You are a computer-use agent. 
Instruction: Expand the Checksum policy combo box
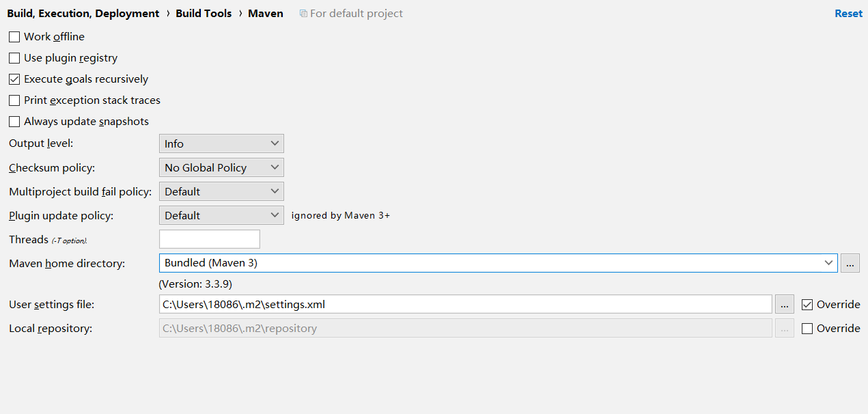[221, 167]
